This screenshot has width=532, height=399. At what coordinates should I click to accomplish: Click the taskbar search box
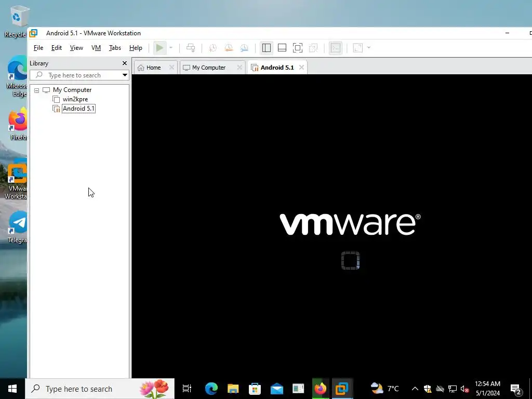(100, 389)
